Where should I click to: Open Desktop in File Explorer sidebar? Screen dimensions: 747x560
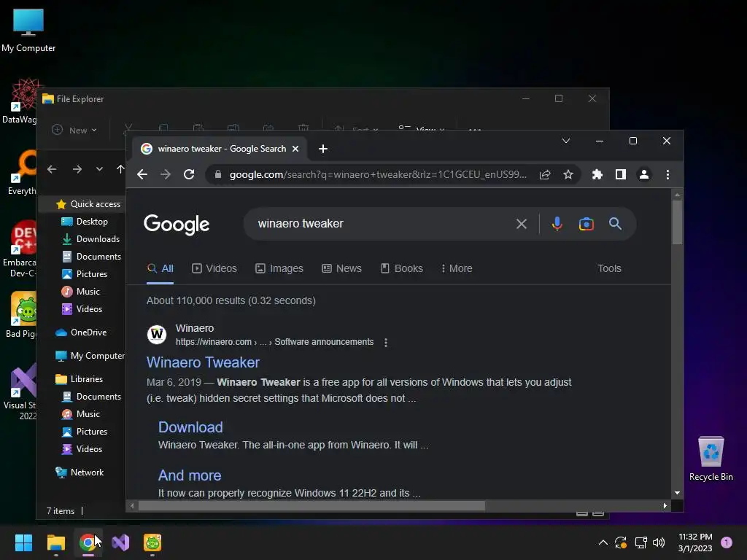point(85,222)
